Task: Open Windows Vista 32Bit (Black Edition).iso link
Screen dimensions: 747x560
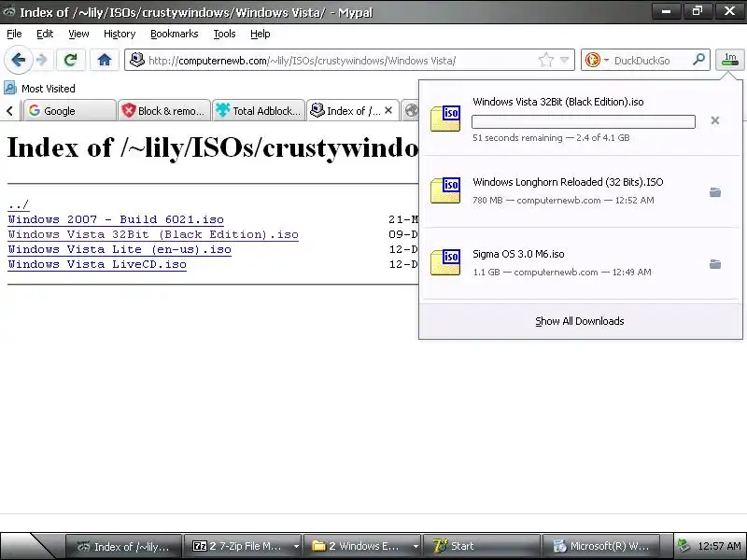Action: [x=153, y=235]
